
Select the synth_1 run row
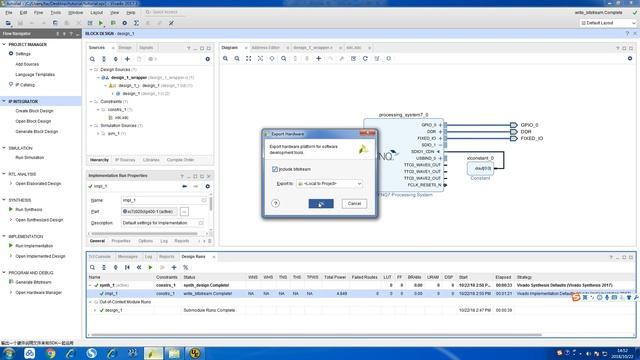click(361, 285)
